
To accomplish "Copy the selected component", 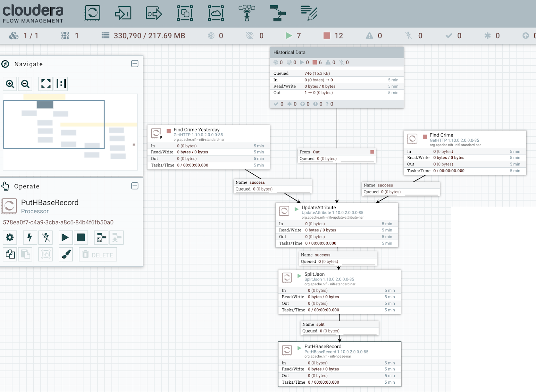I will [x=10, y=254].
